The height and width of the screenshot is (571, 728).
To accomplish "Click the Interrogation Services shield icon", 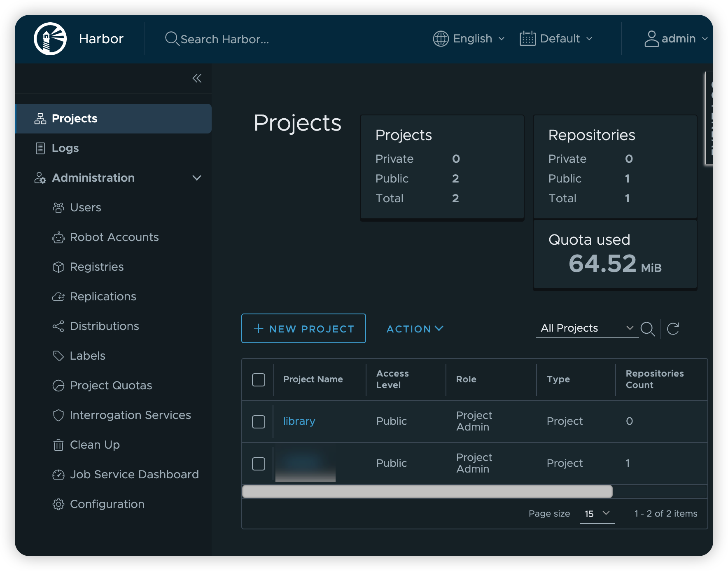I will coord(58,415).
